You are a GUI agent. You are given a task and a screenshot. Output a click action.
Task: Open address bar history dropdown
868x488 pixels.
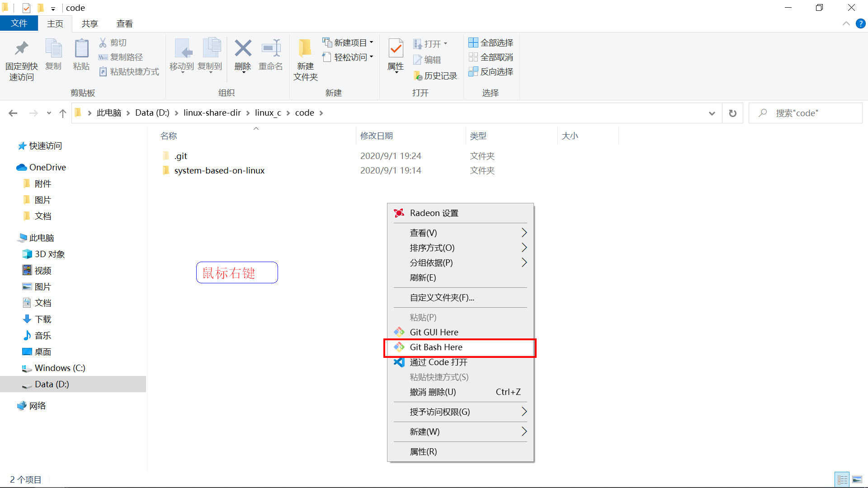712,113
